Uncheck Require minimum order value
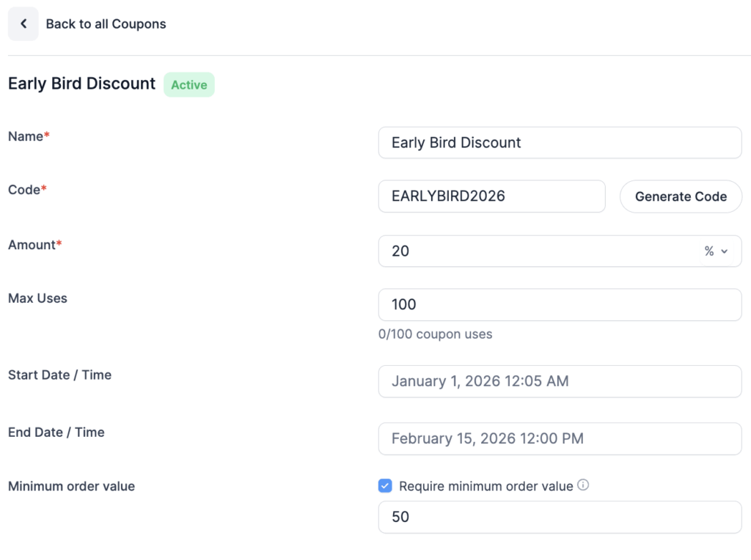751x560 pixels. (384, 485)
